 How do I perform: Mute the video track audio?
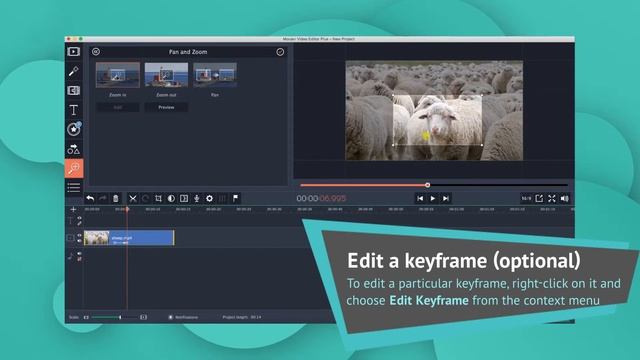(79, 241)
